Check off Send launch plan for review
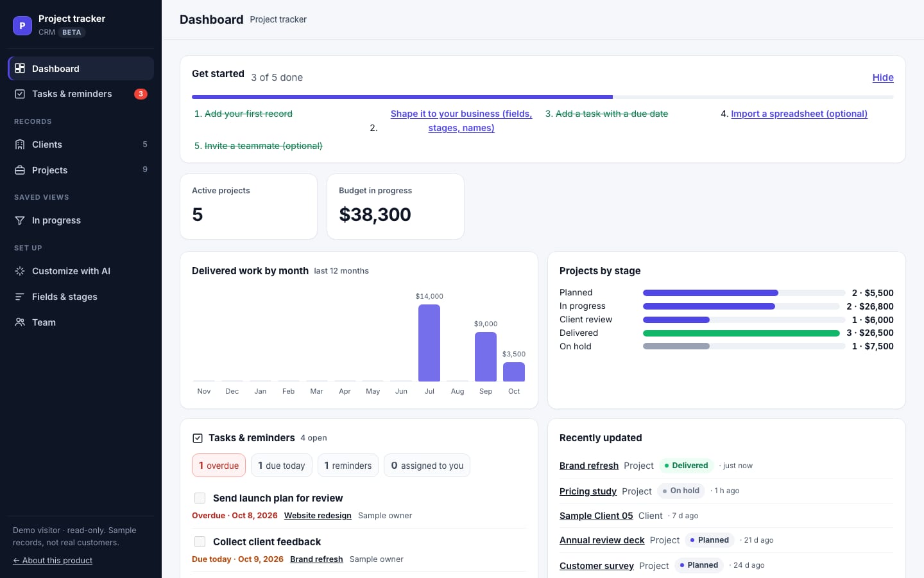Viewport: 924px width, 578px height. (x=200, y=498)
